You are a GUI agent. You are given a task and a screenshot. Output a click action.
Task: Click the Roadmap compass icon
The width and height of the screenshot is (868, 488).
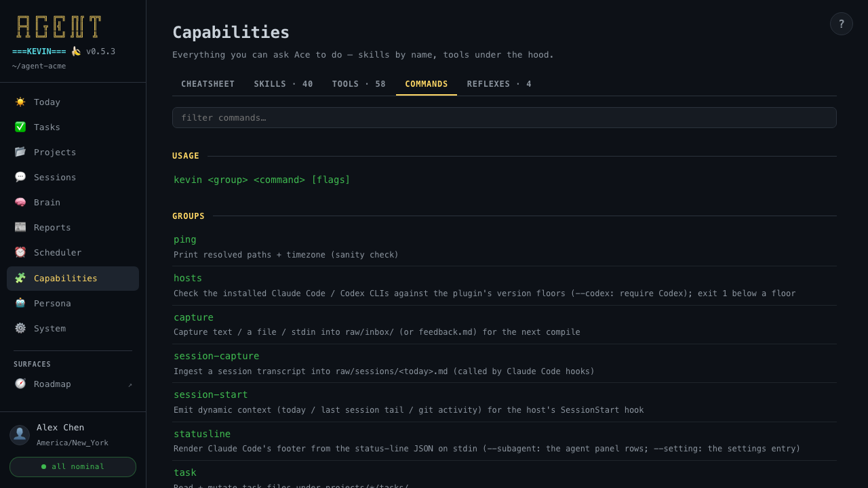pyautogui.click(x=20, y=384)
